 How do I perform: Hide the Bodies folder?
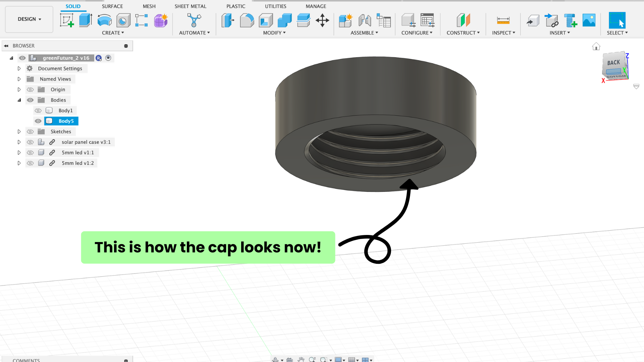(x=30, y=100)
